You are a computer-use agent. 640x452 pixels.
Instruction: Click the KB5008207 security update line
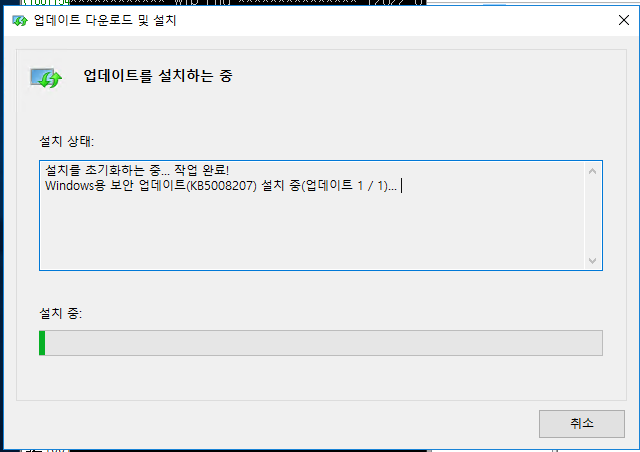(x=221, y=186)
